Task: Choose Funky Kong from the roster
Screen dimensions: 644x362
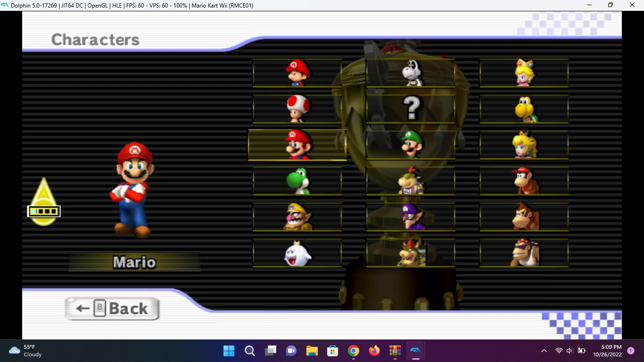Action: click(524, 253)
